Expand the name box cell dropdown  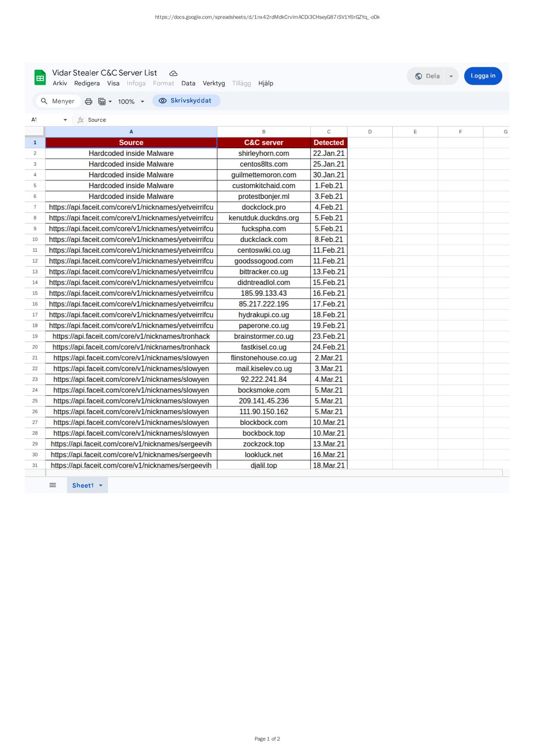coord(65,120)
